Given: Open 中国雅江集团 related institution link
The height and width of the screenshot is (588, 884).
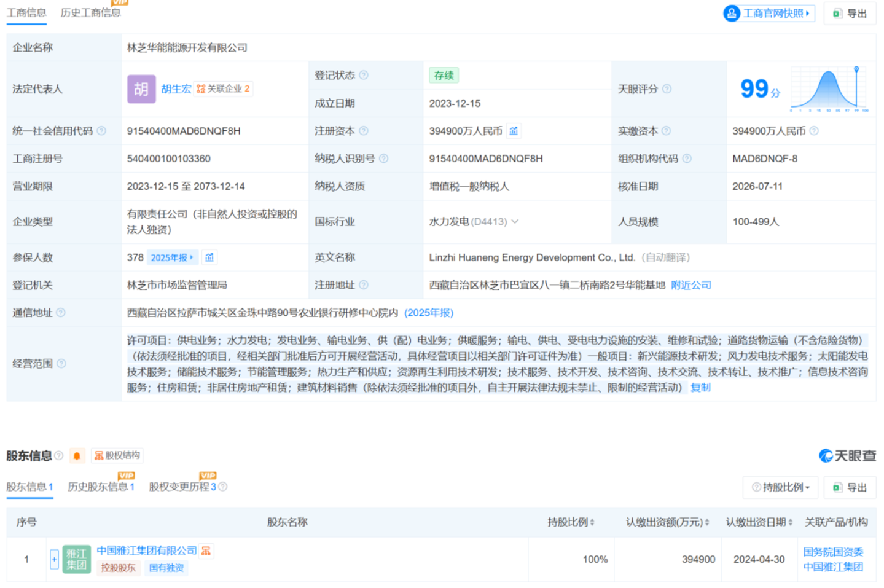Looking at the screenshot, I should coord(833,566).
